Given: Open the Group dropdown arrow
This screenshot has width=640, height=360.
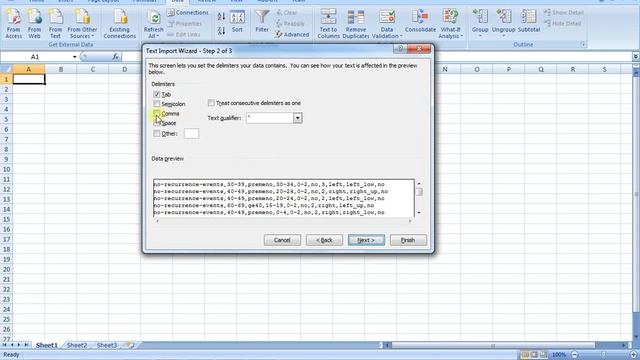Looking at the screenshot, I should click(x=480, y=36).
